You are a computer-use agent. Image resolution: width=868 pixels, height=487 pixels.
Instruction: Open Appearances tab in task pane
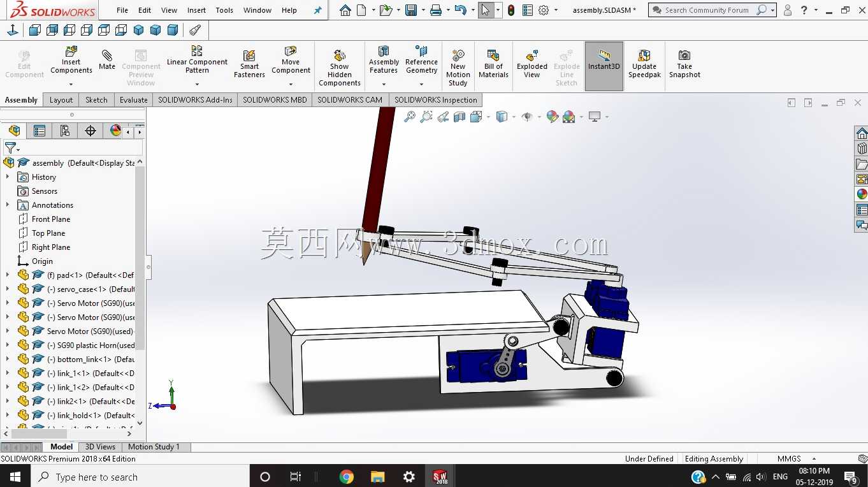(x=862, y=194)
